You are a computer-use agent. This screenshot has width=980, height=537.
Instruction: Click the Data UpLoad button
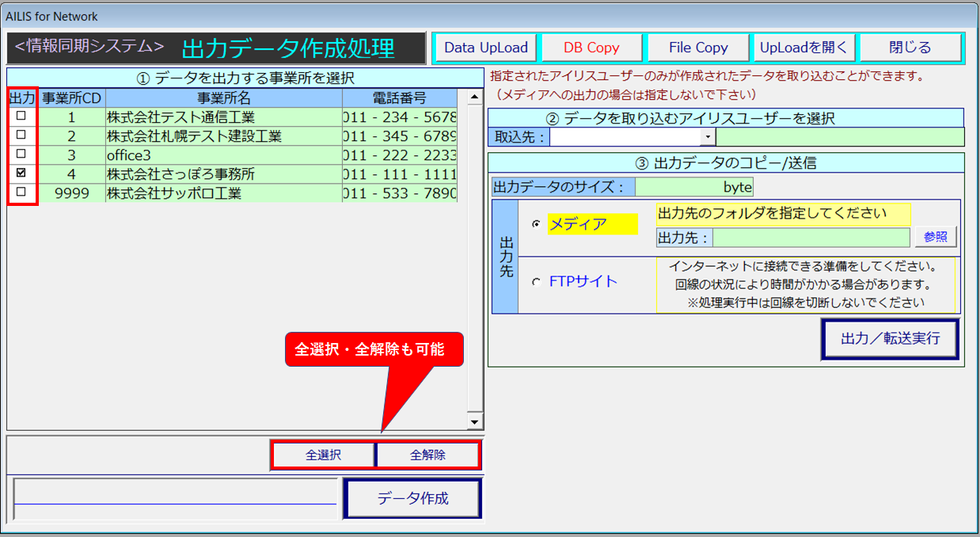pos(486,48)
